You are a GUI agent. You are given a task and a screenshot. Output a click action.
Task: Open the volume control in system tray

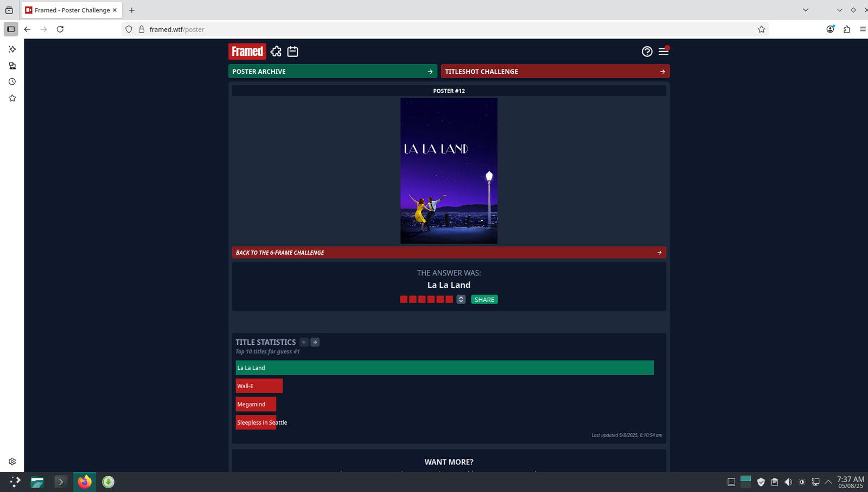[788, 482]
